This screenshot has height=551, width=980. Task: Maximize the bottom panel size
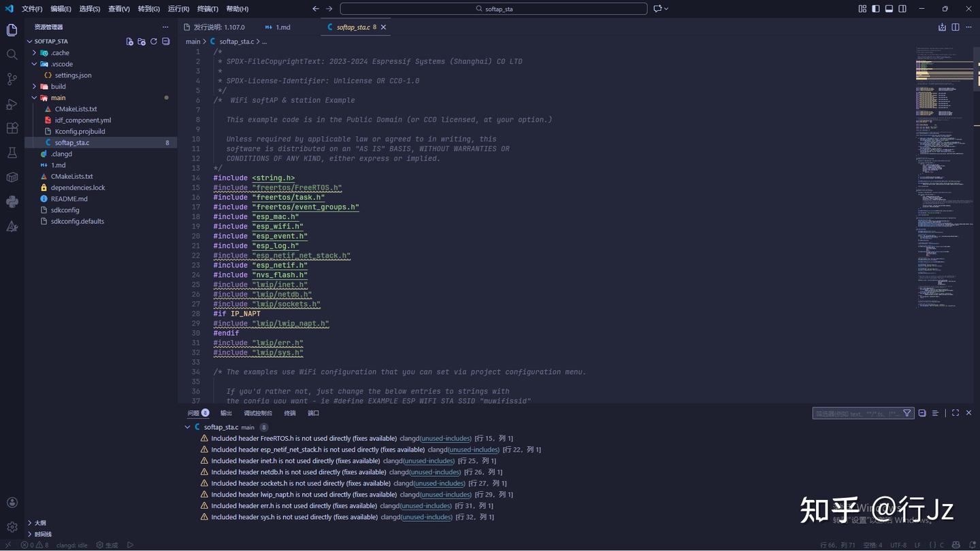tap(955, 413)
